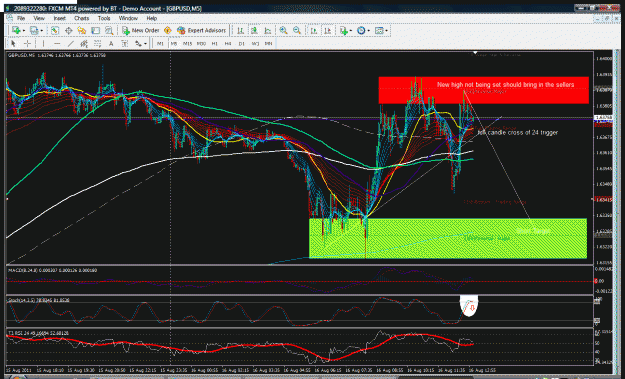Toggle the Expert Advisors button
The image size is (625, 379).
coord(202,30)
